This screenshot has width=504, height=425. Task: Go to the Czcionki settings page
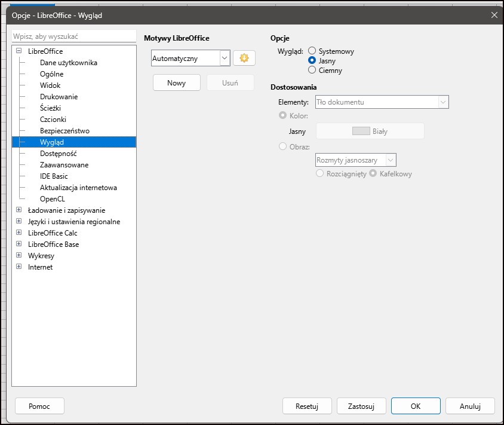point(53,120)
